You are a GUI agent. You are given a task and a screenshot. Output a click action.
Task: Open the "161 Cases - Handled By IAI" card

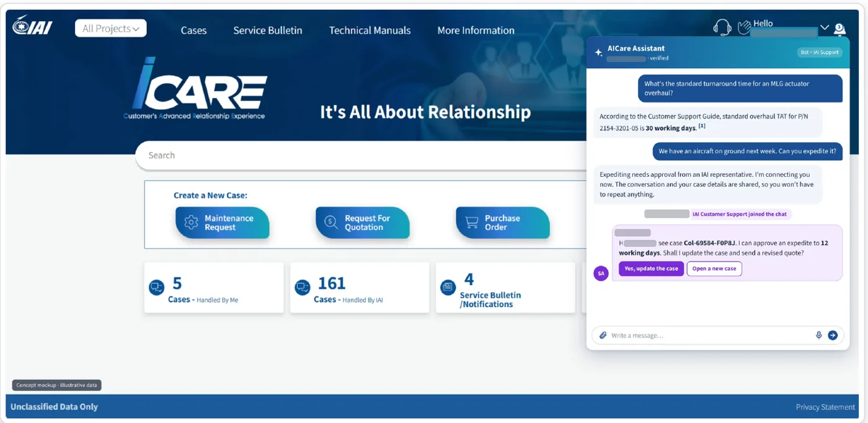[360, 288]
